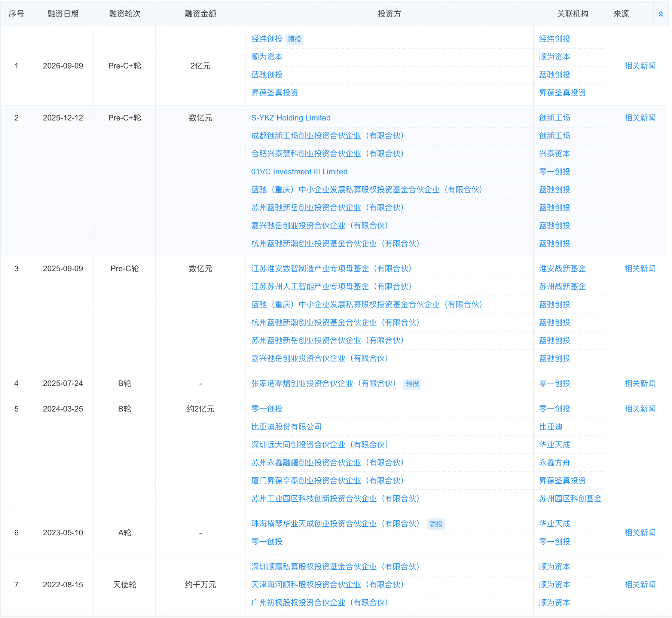This screenshot has width=672, height=618.
Task: Open S-YKZ Holding Limited investor link
Action: pos(291,118)
